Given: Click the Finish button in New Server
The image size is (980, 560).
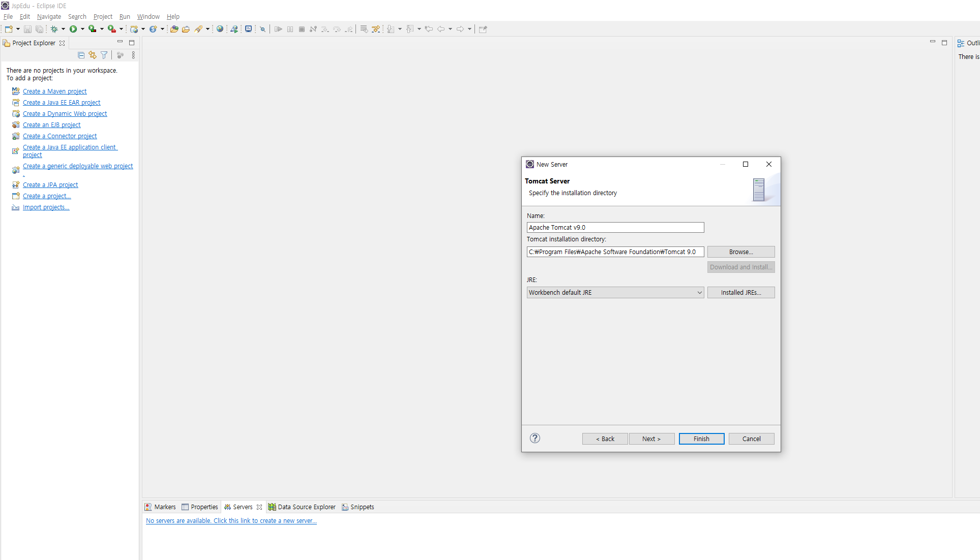Looking at the screenshot, I should click(x=701, y=439).
